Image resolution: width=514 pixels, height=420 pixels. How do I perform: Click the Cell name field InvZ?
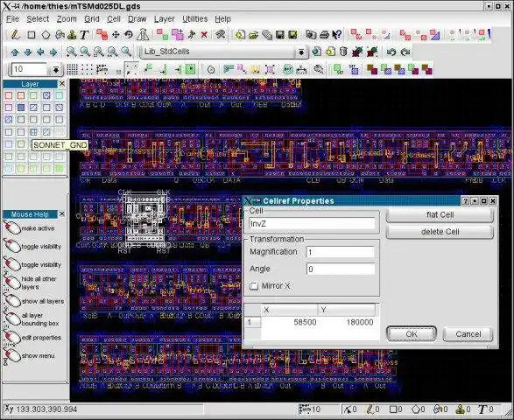312,224
